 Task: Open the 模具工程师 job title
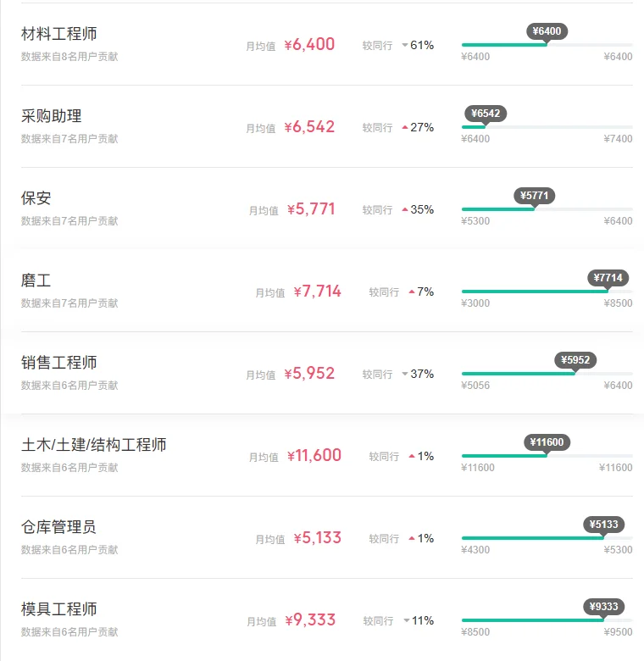(59, 609)
